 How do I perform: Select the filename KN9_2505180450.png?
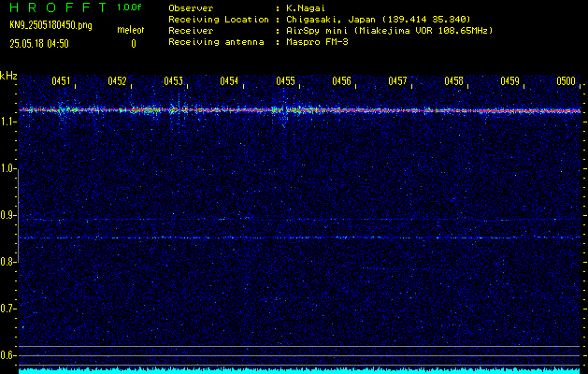50,25
